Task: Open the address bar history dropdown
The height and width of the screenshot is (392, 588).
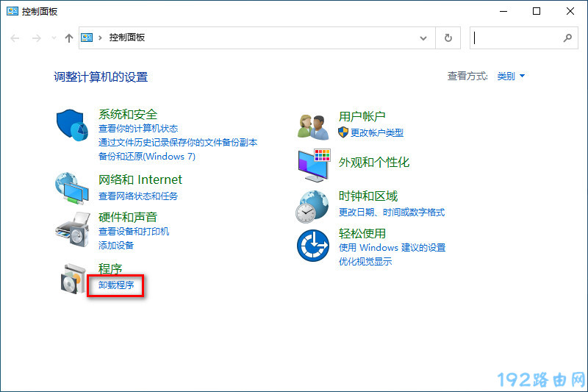Action: 423,38
